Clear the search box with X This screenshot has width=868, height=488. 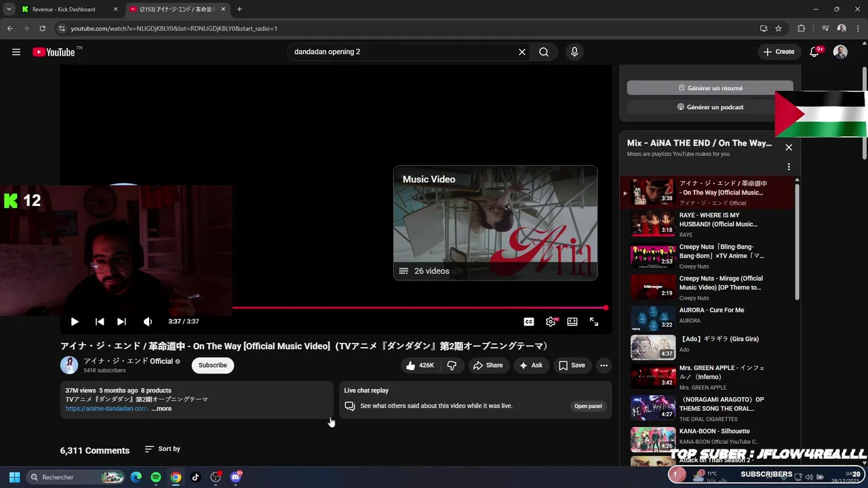pyautogui.click(x=522, y=52)
